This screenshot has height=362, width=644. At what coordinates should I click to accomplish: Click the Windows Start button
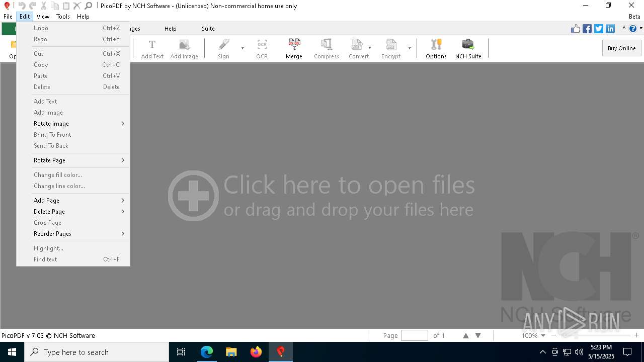click(x=12, y=352)
